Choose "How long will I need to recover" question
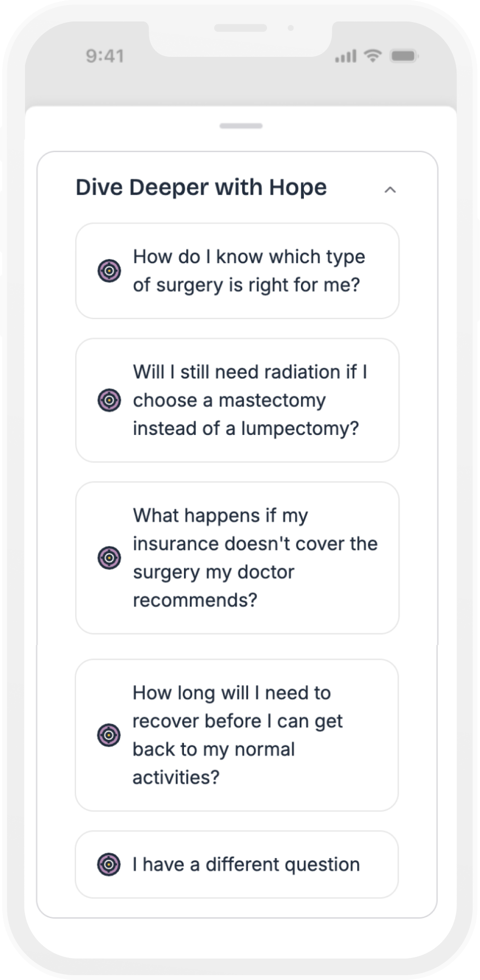Viewport: 480px width, 980px height. click(237, 735)
